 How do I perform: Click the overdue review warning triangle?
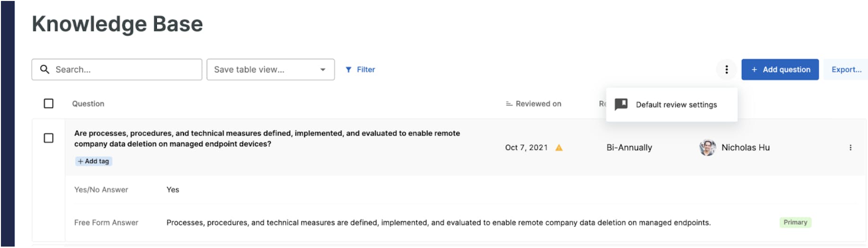pos(559,148)
